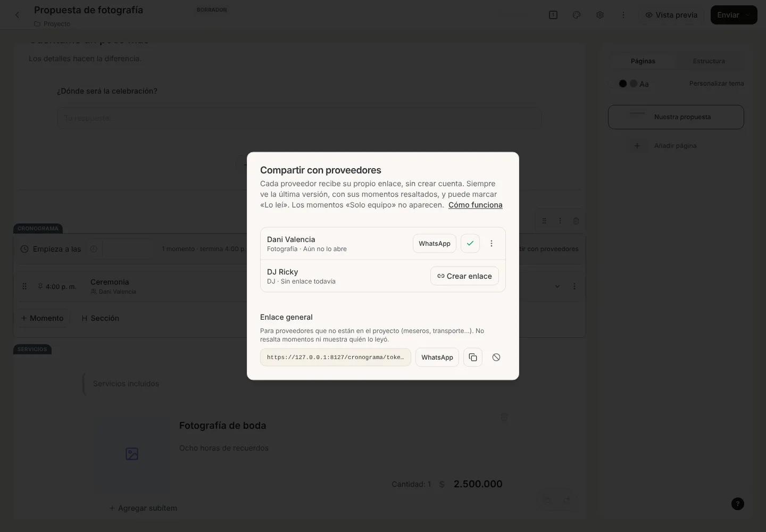The image size is (766, 532).
Task: Click the info icon beside Empieza a las
Action: (94, 249)
